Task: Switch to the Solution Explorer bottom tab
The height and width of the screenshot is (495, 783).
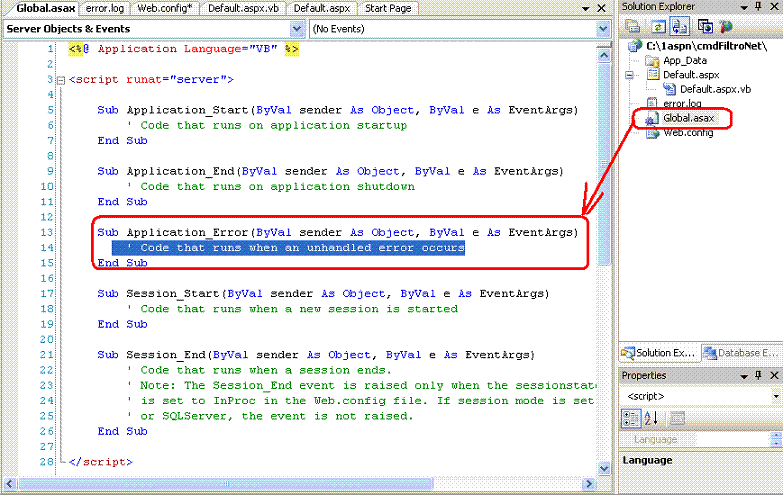Action: coord(659,353)
